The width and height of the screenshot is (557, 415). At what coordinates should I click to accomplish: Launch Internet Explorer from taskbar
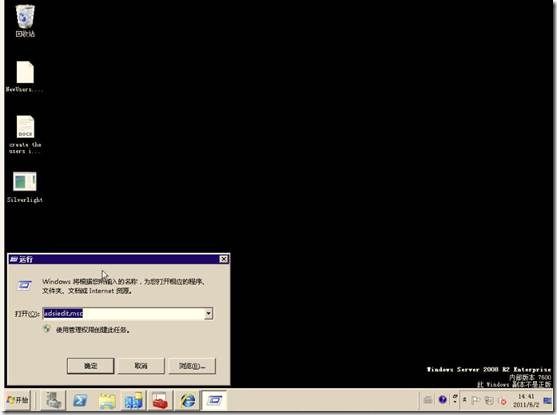tap(188, 400)
